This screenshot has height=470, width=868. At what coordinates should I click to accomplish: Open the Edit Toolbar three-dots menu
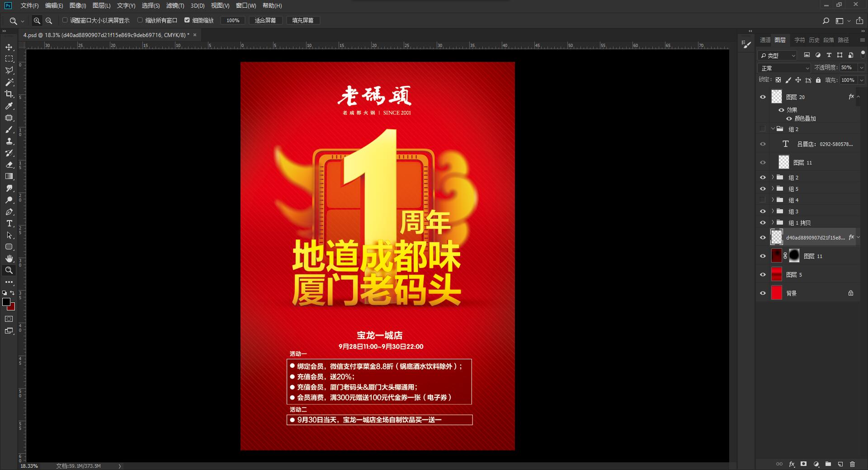pos(9,282)
